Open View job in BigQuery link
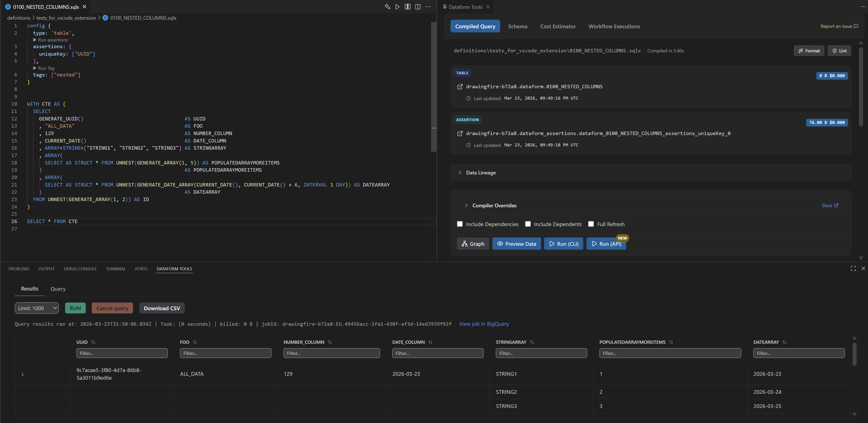The height and width of the screenshot is (423, 868). pos(484,324)
